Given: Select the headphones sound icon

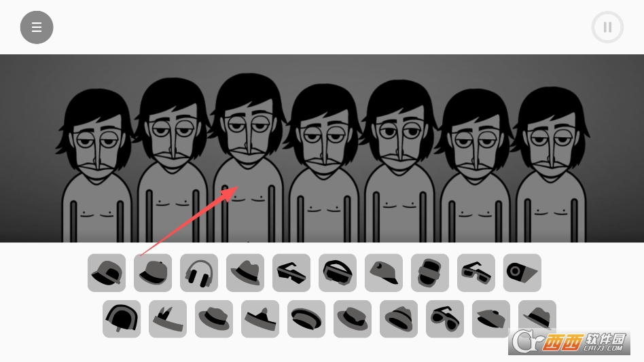Looking at the screenshot, I should [x=199, y=273].
